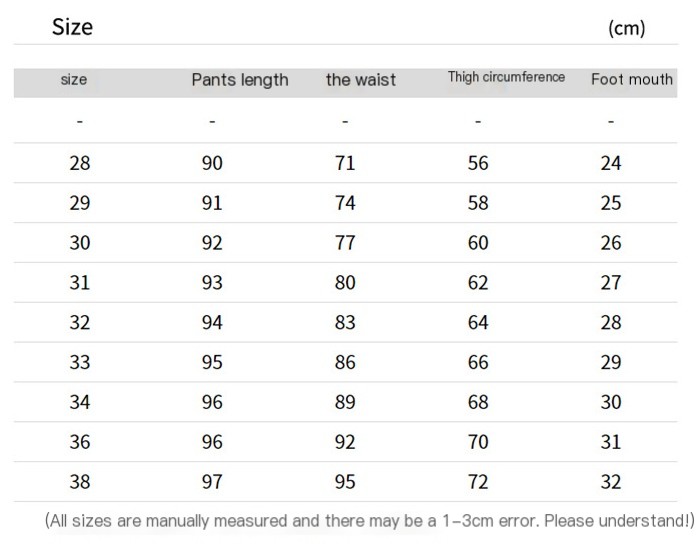The width and height of the screenshot is (699, 547).
Task: Select size 30 row label
Action: point(80,243)
